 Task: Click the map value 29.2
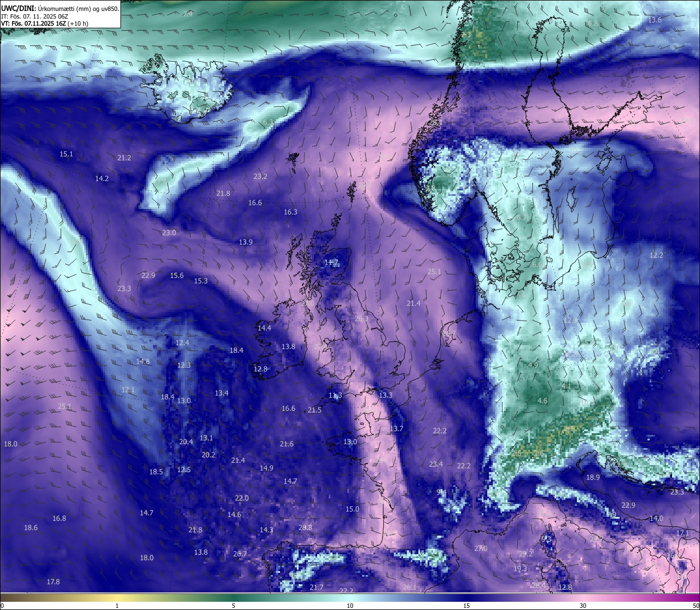pyautogui.click(x=526, y=554)
